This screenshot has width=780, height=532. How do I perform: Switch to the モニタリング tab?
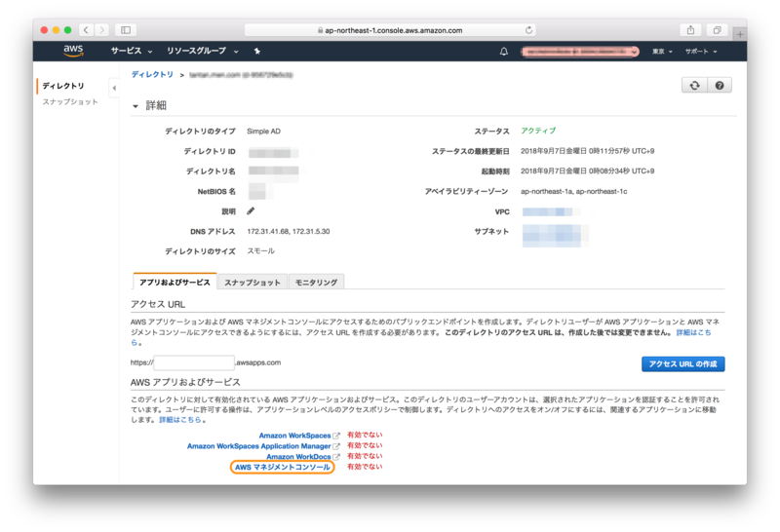pos(316,283)
